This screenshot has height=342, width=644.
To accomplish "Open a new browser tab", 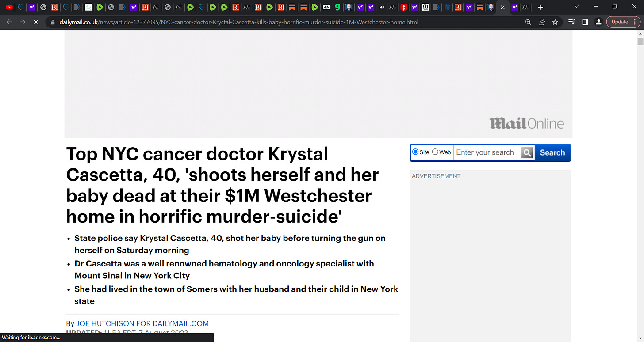I will pyautogui.click(x=540, y=7).
